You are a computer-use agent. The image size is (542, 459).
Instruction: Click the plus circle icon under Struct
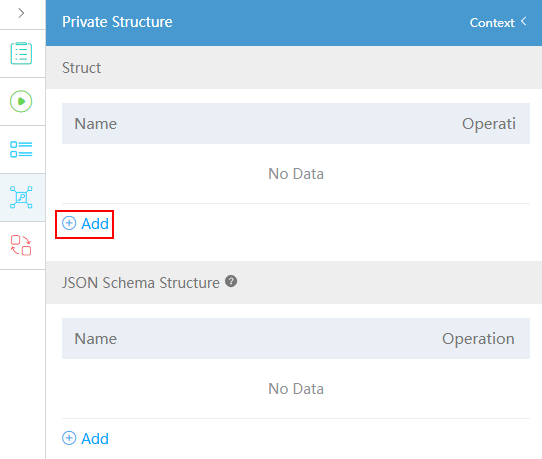pyautogui.click(x=69, y=223)
